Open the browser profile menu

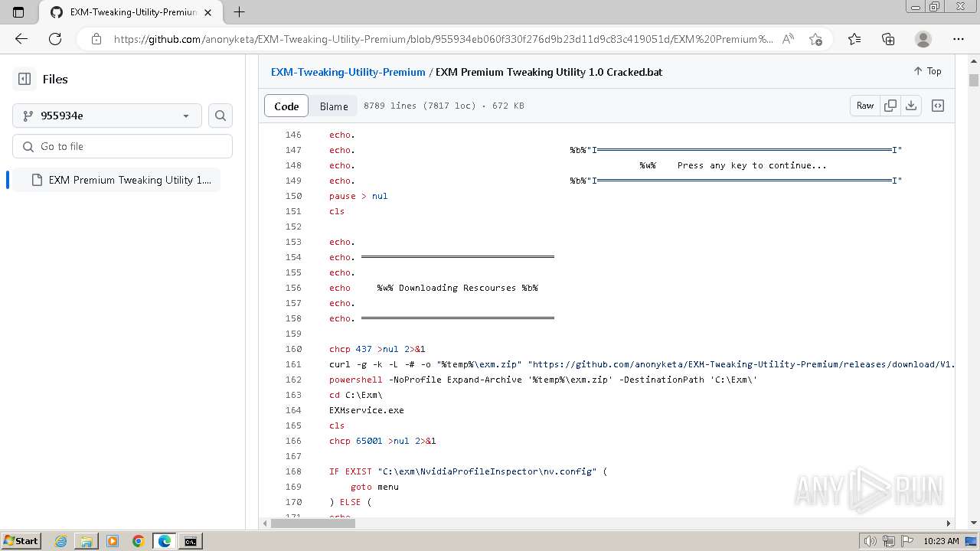point(923,39)
